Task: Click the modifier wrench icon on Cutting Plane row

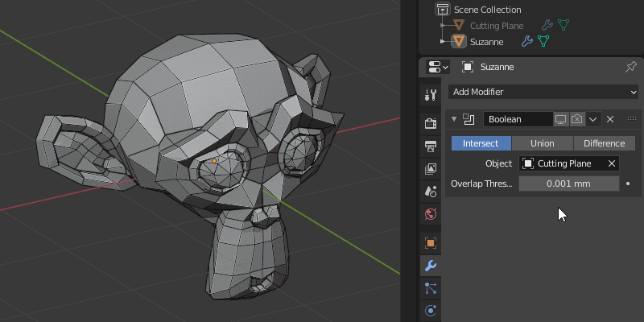Action: [x=547, y=26]
